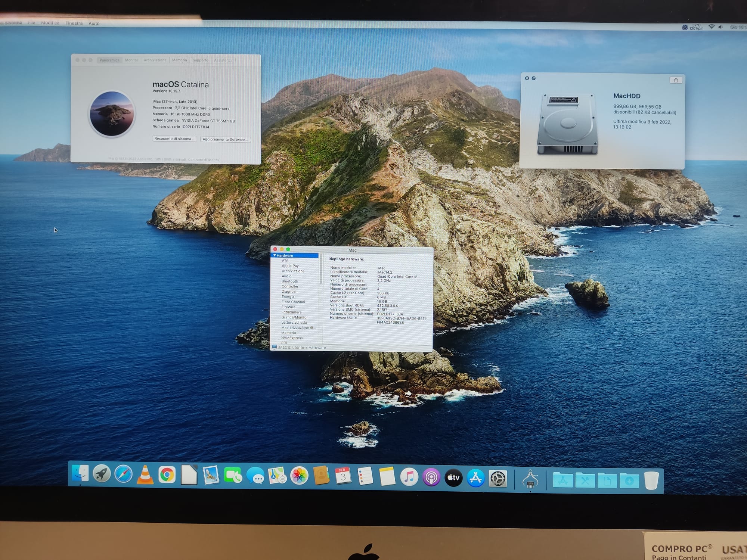Open FaceTime from the Dock

point(233,476)
